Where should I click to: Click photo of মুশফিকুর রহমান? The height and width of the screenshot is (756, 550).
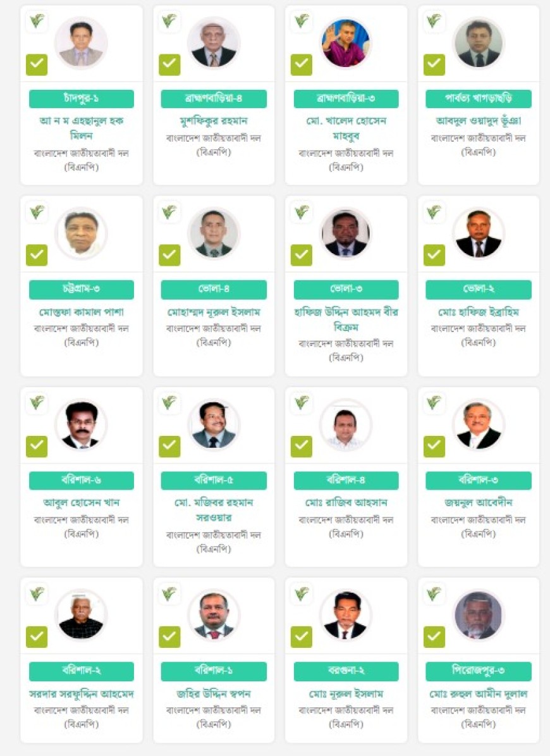(x=214, y=43)
